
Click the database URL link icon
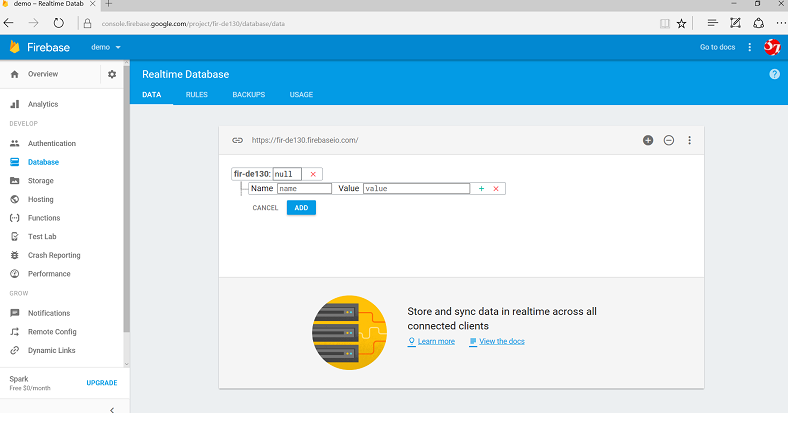click(237, 140)
